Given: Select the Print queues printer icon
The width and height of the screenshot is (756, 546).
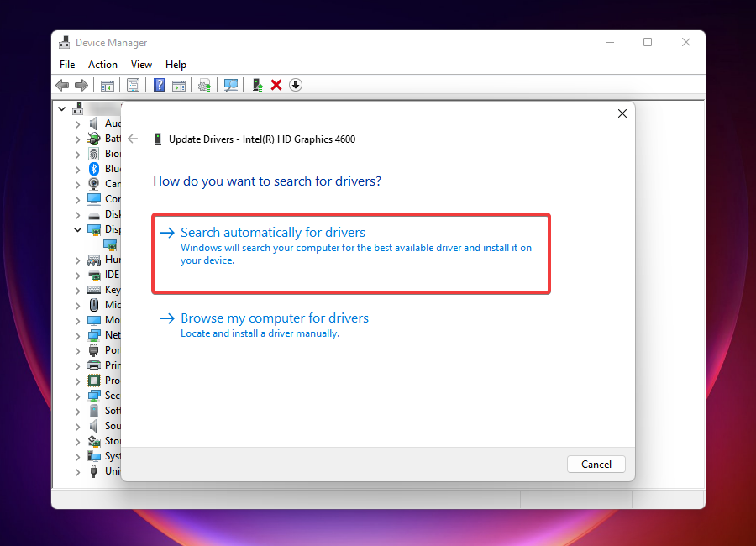Looking at the screenshot, I should (93, 365).
